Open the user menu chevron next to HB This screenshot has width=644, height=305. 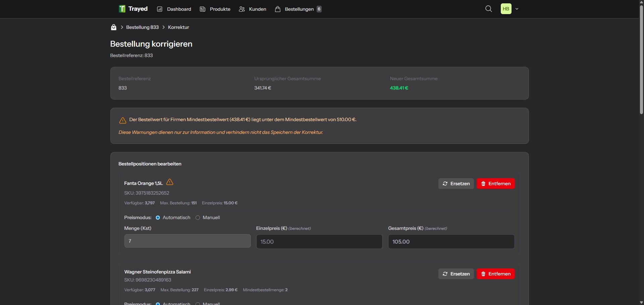coord(517,9)
